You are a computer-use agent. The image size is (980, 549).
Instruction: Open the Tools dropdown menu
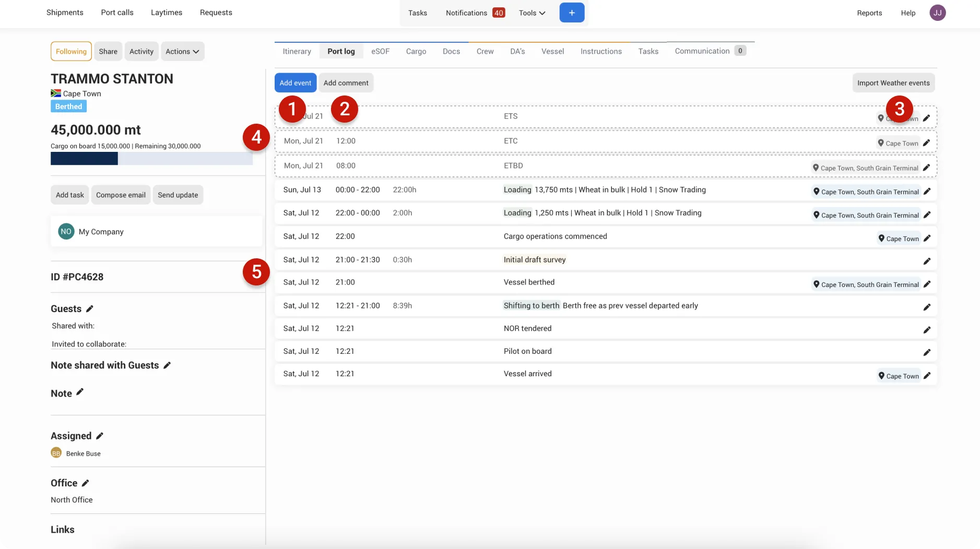pos(532,13)
